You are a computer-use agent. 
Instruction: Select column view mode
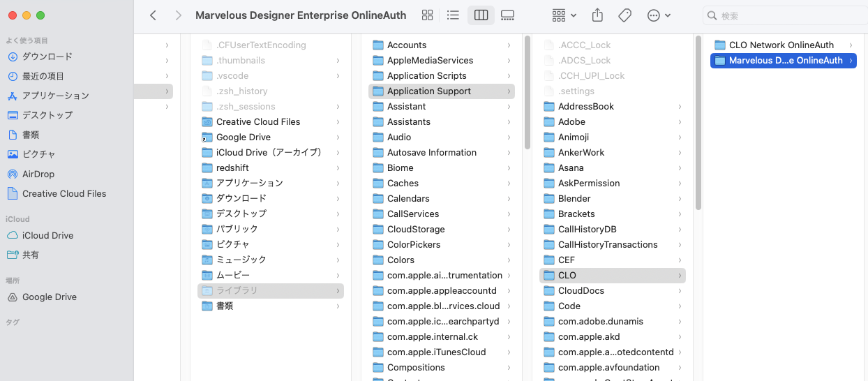[x=481, y=15]
